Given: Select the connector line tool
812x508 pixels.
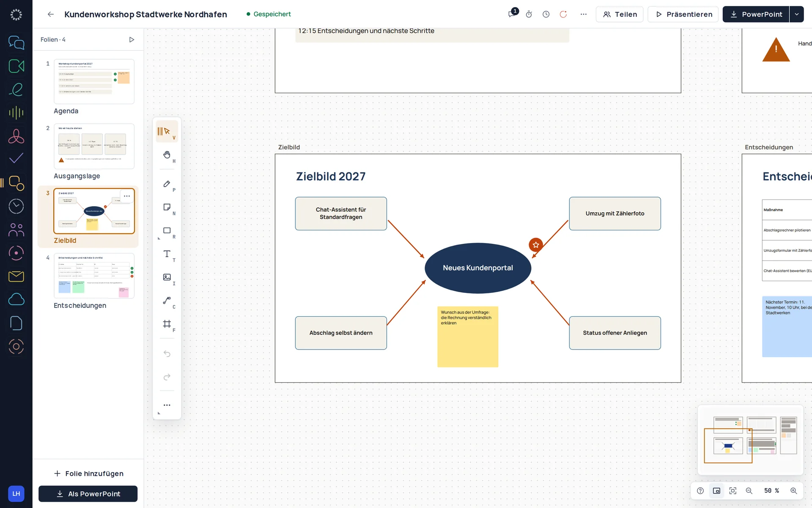Looking at the screenshot, I should [x=167, y=300].
